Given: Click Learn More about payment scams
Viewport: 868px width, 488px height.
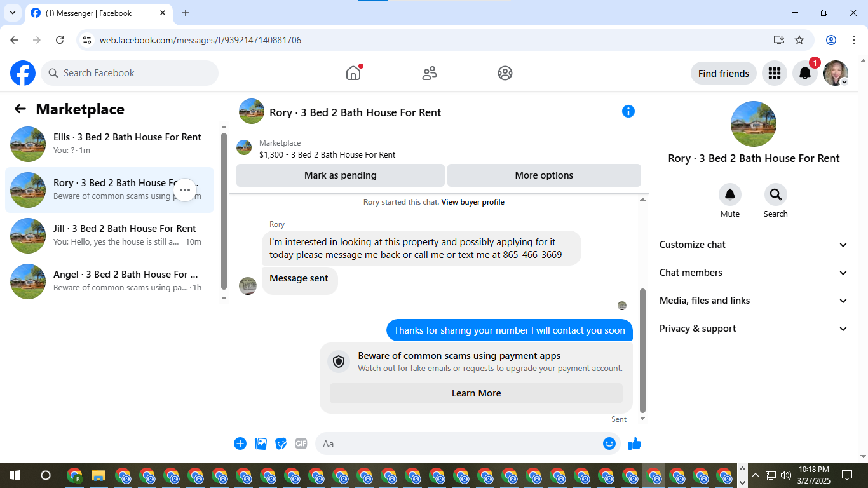Looking at the screenshot, I should 476,393.
